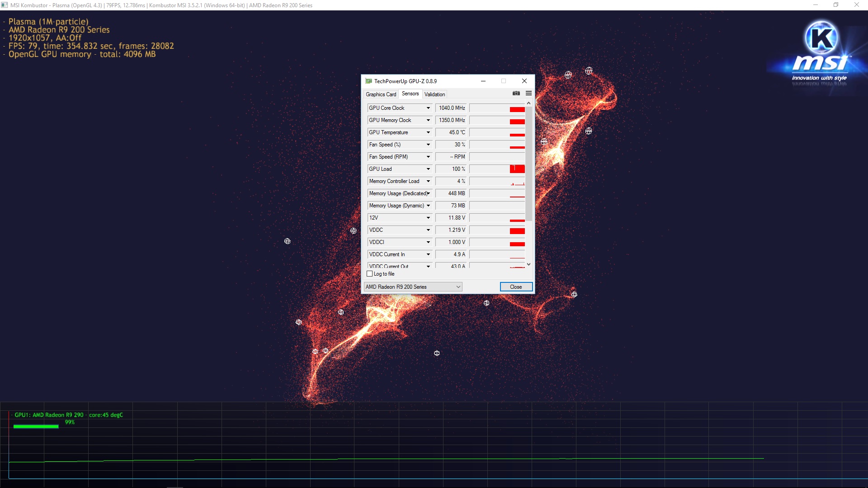
Task: Switch to the Validation tab
Action: (434, 94)
